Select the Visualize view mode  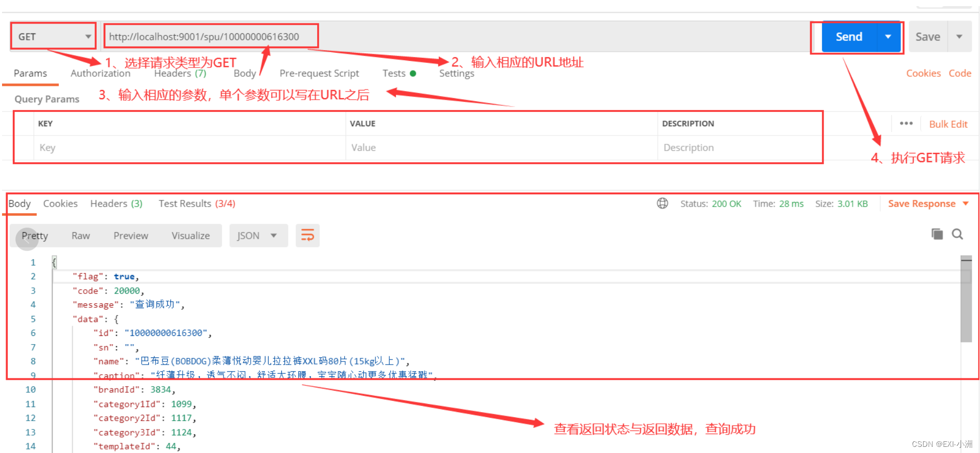tap(190, 236)
